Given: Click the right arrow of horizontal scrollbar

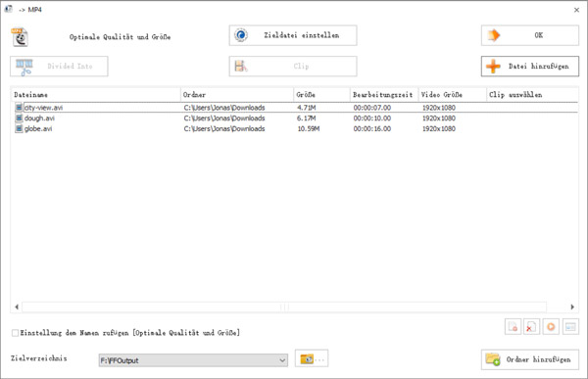Looking at the screenshot, I should 572,308.
